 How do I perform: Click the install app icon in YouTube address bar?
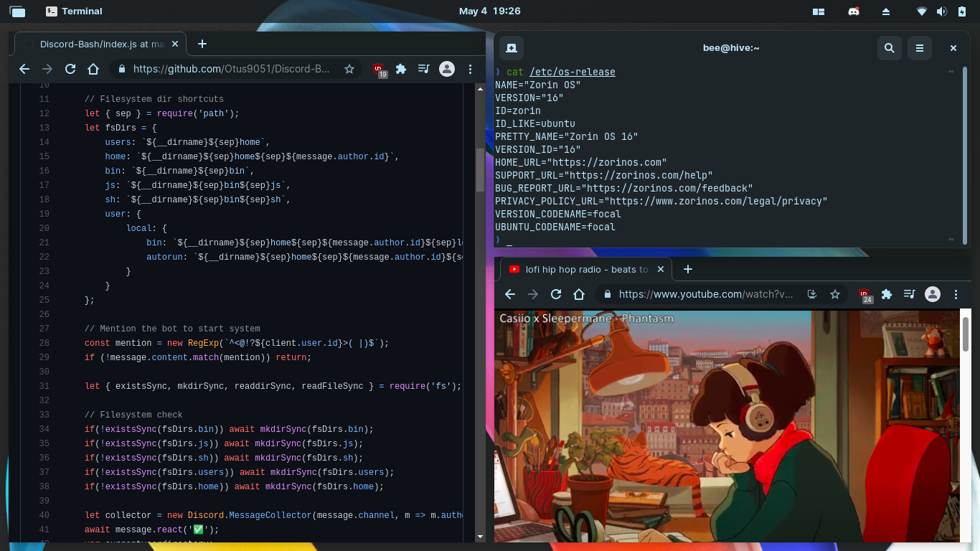(x=812, y=294)
